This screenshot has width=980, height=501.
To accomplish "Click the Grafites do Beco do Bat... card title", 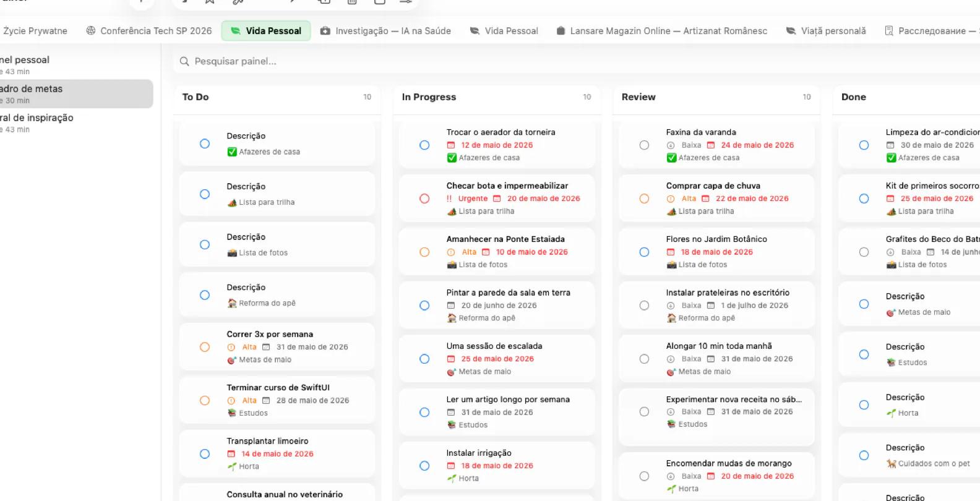I will click(x=932, y=239).
